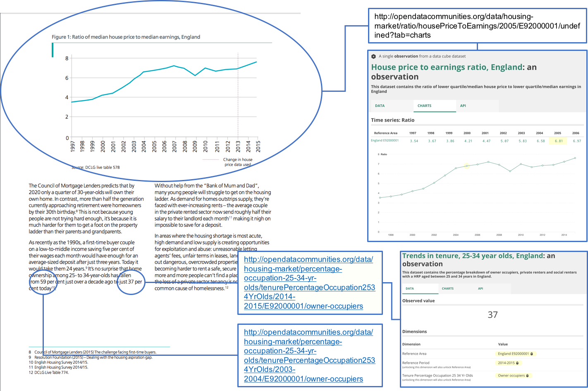Click 'Trends in tenure, 25-34 year olds, England' title

[473, 256]
